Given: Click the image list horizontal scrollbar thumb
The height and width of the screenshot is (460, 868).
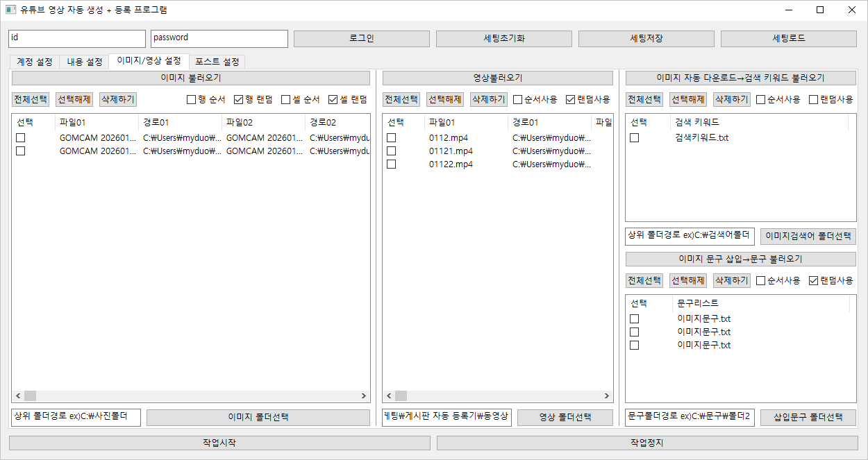Looking at the screenshot, I should click(x=30, y=395).
